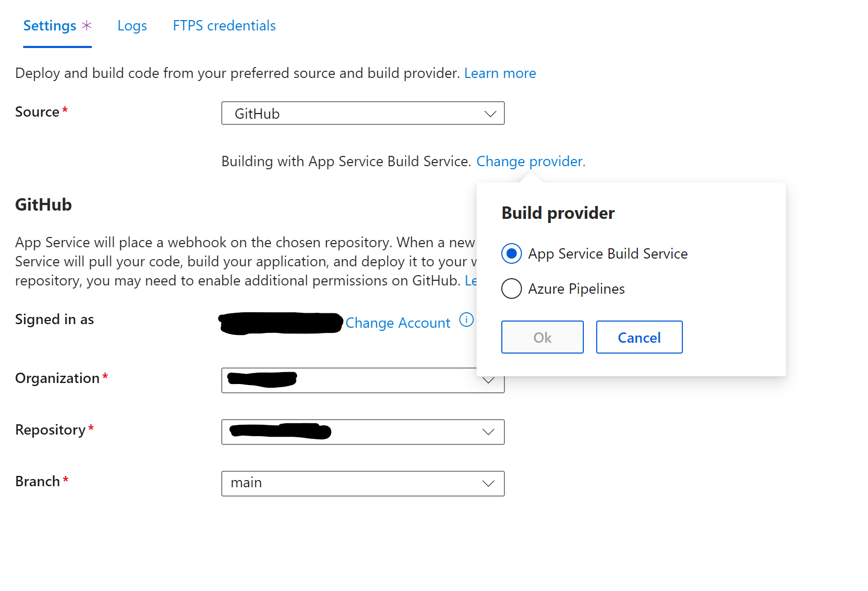Open the Organization dropdown

[x=363, y=380]
